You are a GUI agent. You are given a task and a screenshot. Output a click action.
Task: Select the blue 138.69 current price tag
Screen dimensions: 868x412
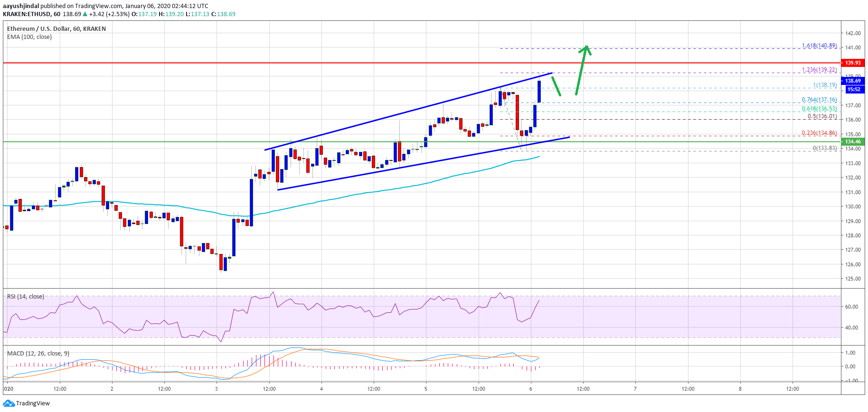click(x=853, y=81)
